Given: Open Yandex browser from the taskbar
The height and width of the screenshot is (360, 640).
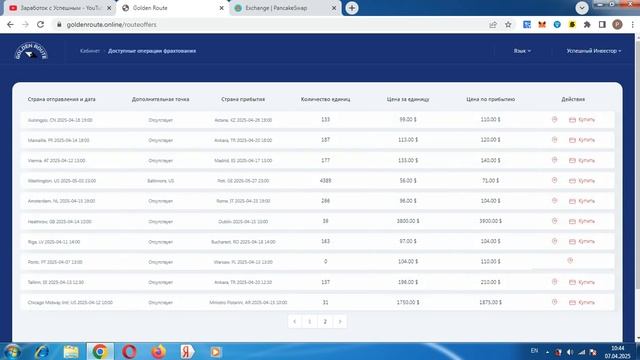Looking at the screenshot, I should pyautogui.click(x=187, y=351).
